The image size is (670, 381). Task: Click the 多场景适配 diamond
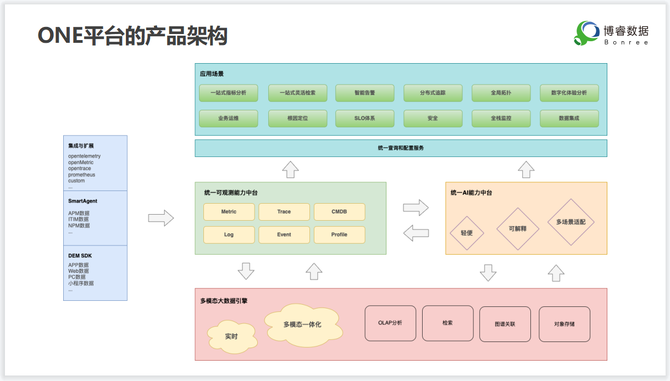pos(570,222)
